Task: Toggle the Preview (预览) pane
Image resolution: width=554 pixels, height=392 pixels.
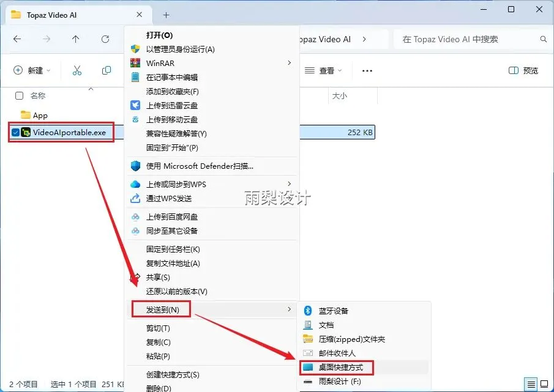Action: [x=523, y=70]
